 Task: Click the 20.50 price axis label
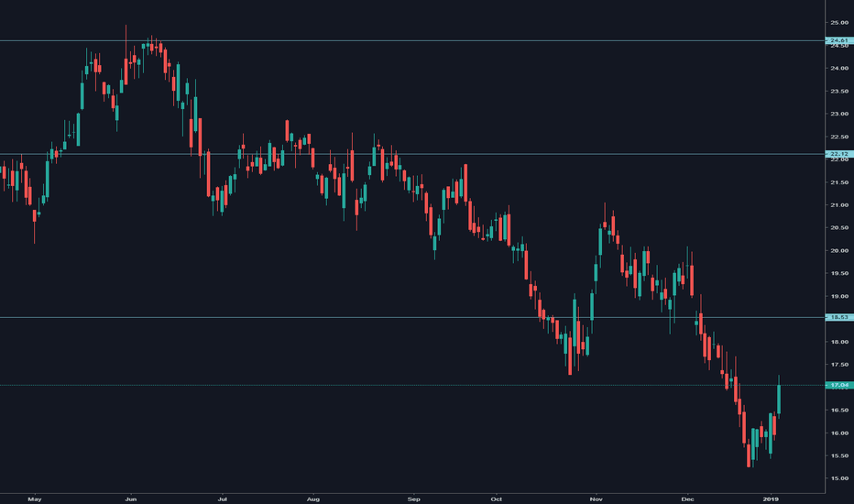coord(839,228)
